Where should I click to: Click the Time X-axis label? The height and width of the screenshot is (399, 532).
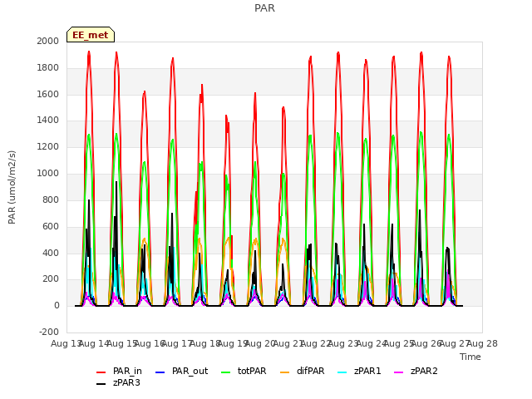coord(470,357)
